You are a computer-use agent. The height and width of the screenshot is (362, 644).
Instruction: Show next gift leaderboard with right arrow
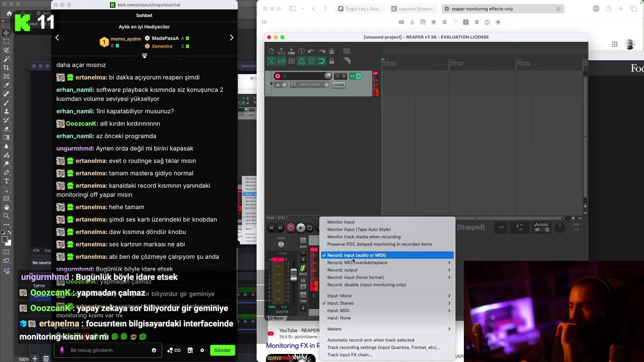231,38
